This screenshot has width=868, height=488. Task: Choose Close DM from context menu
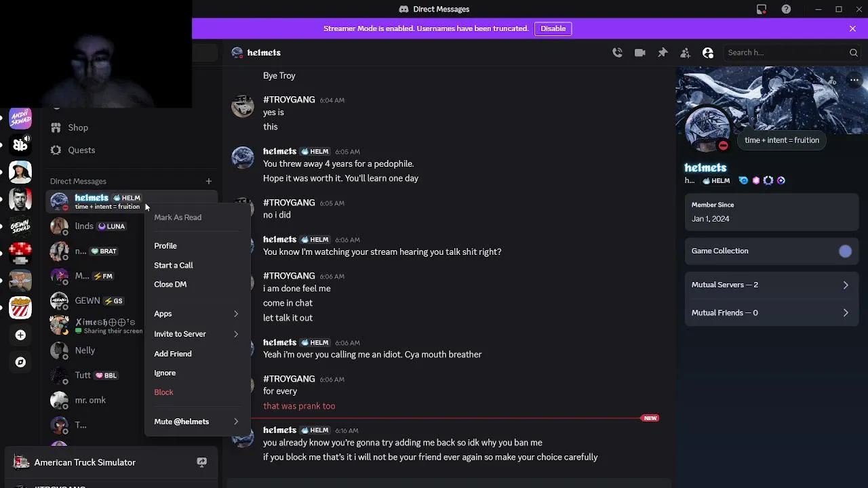click(x=170, y=285)
